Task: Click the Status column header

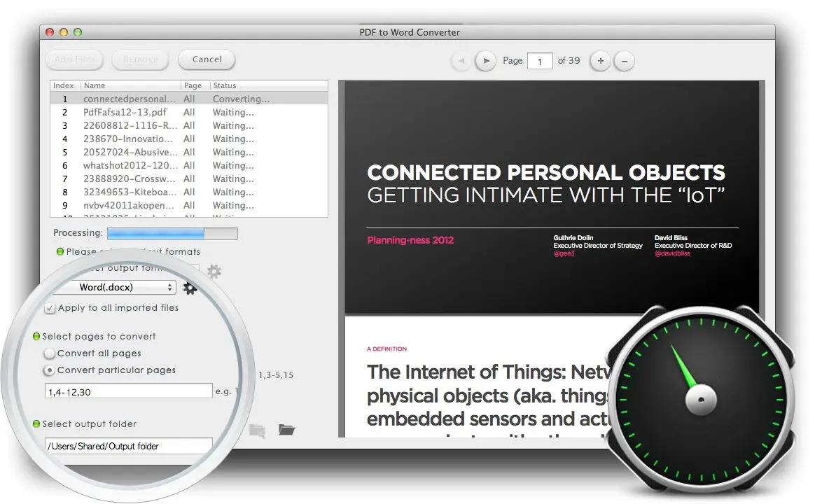Action: 269,85
